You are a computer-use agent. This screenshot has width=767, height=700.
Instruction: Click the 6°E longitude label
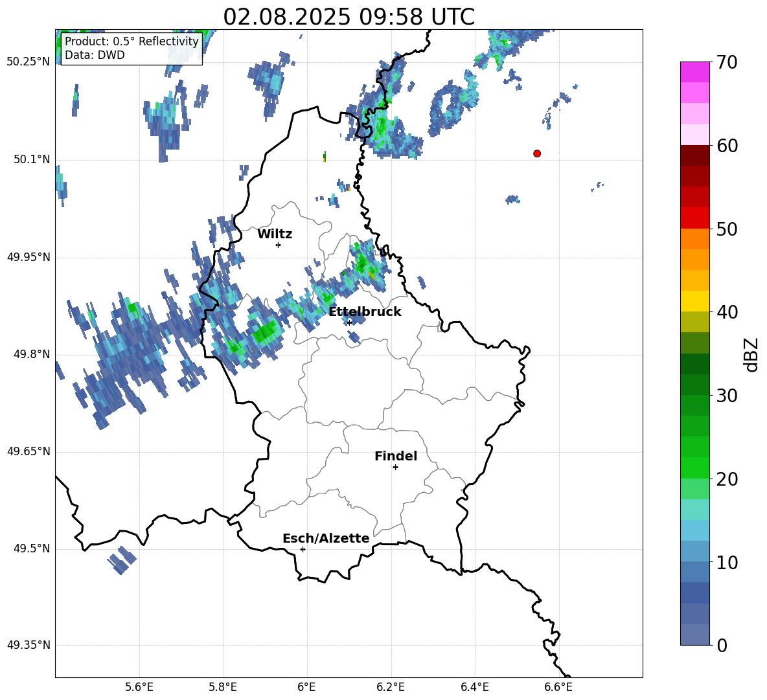click(x=306, y=687)
